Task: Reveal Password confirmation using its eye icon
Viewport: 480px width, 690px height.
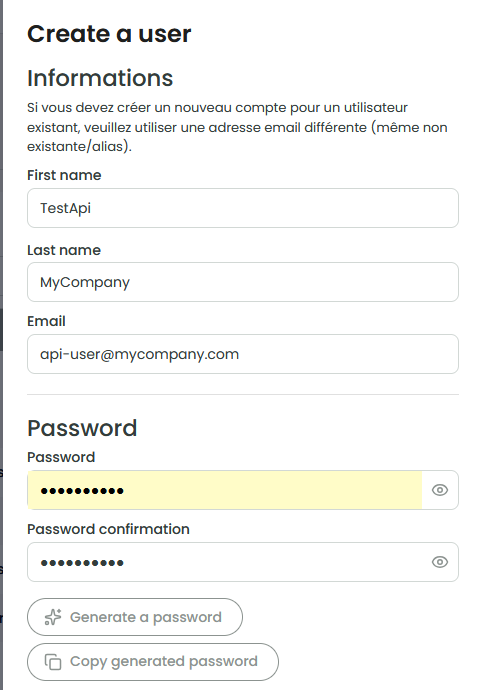Action: tap(440, 562)
